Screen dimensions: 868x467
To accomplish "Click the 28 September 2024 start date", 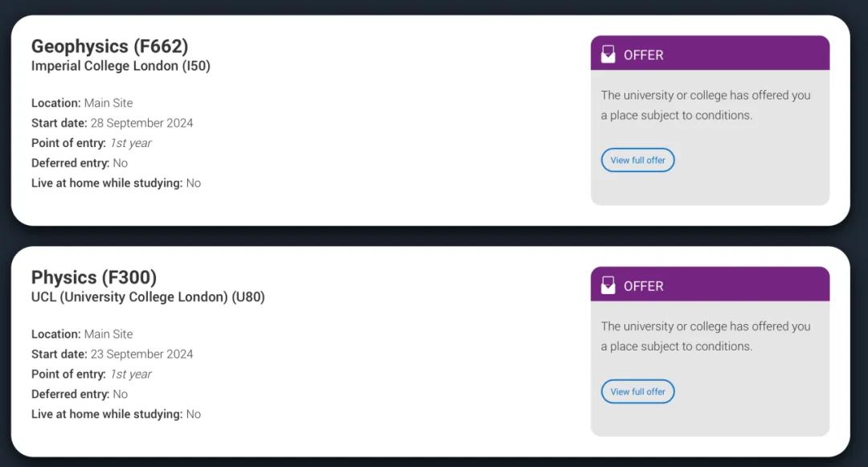I will tap(141, 123).
